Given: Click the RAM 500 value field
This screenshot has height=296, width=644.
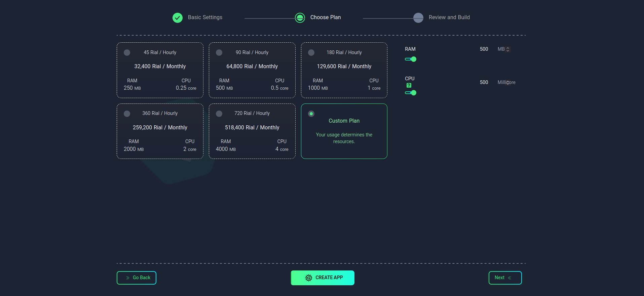Looking at the screenshot, I should tap(484, 49).
